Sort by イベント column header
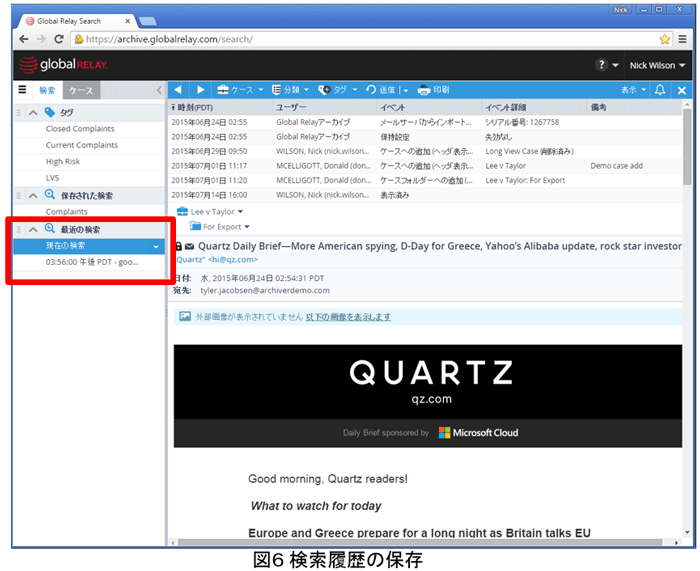 point(393,108)
